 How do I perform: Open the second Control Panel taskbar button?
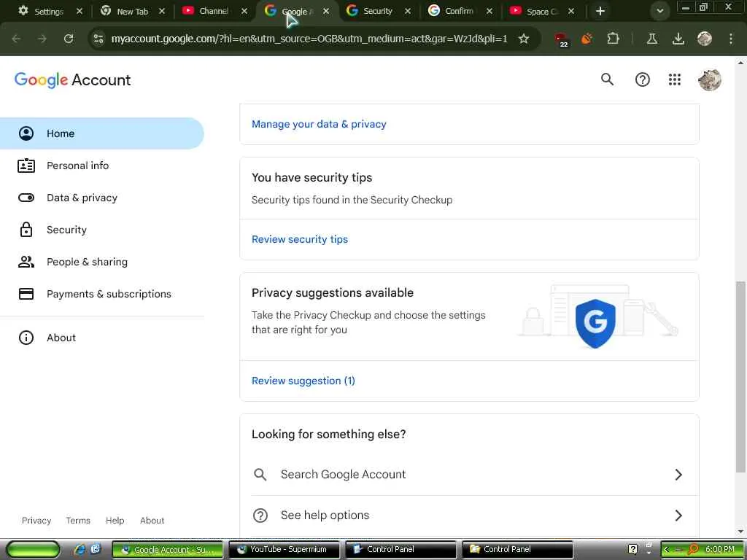pos(517,550)
